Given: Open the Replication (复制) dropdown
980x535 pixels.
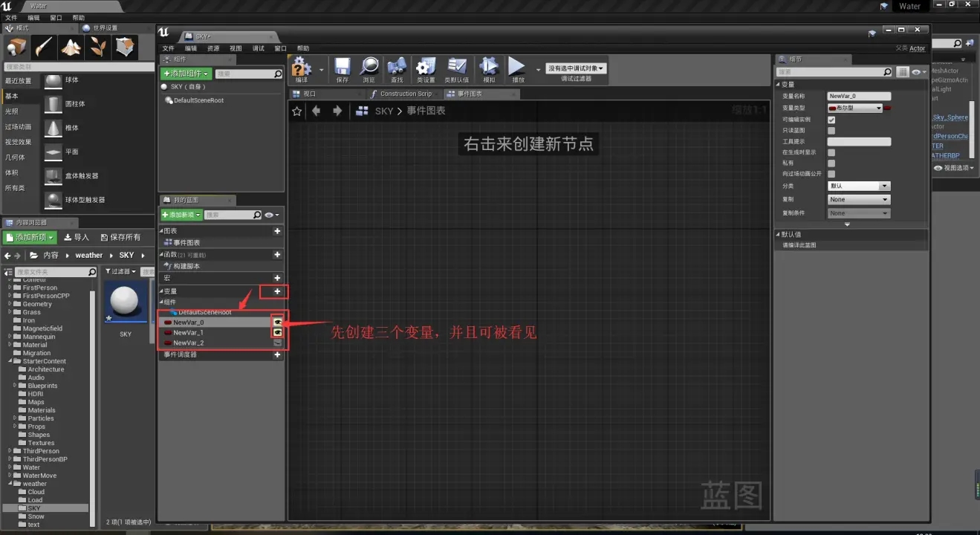Looking at the screenshot, I should pyautogui.click(x=858, y=200).
